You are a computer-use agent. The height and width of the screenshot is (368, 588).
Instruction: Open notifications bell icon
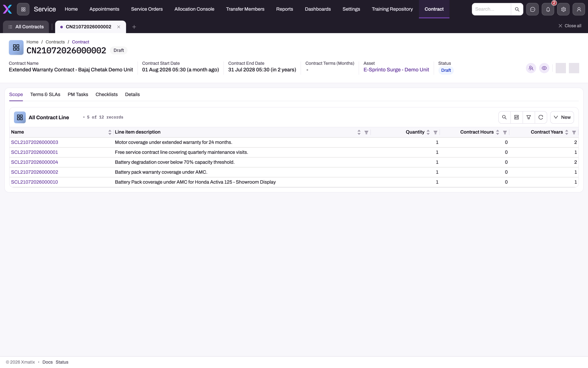pyautogui.click(x=548, y=9)
